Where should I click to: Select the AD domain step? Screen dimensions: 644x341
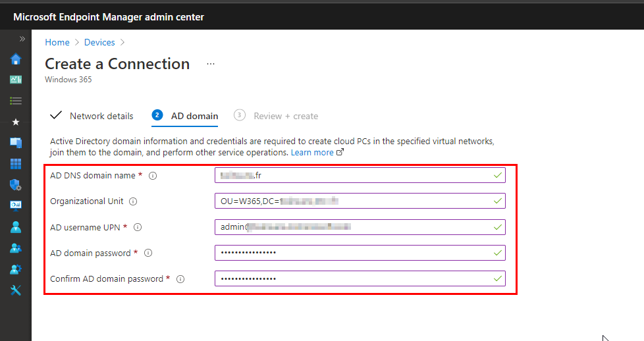click(185, 116)
